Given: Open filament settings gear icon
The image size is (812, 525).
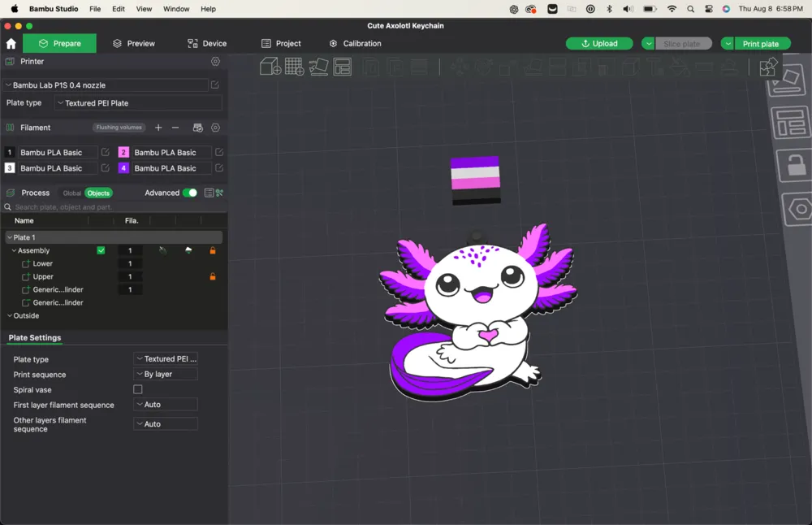Looking at the screenshot, I should [215, 128].
